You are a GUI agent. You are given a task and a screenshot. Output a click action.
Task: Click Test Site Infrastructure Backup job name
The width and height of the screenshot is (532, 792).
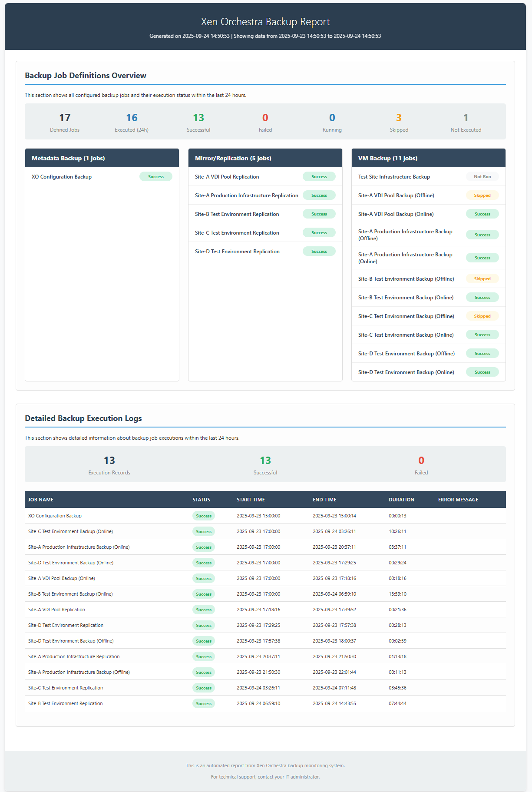point(394,177)
